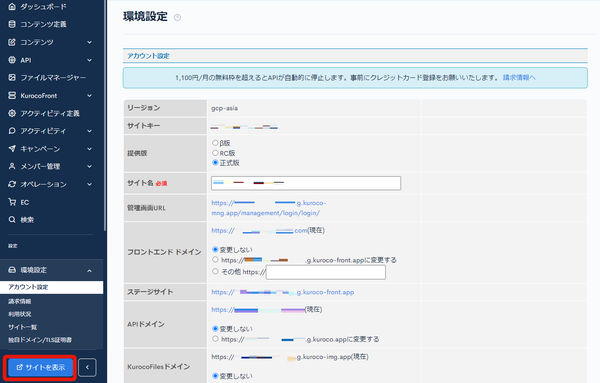Screen dimensions: 600x383
Task: Click the アクティビティ定義 gear icon
Action: point(12,113)
